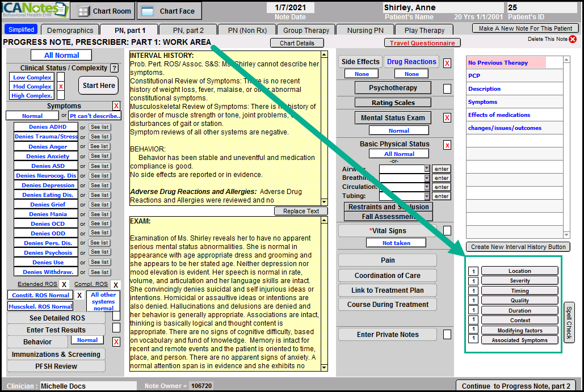
Task: Toggle the Vital Signs checkbox
Action: pyautogui.click(x=447, y=230)
